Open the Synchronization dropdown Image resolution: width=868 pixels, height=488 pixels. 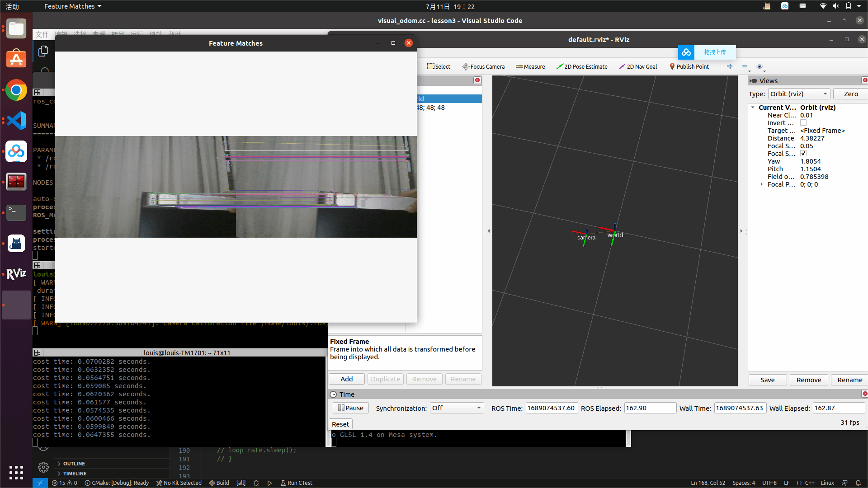coord(457,408)
